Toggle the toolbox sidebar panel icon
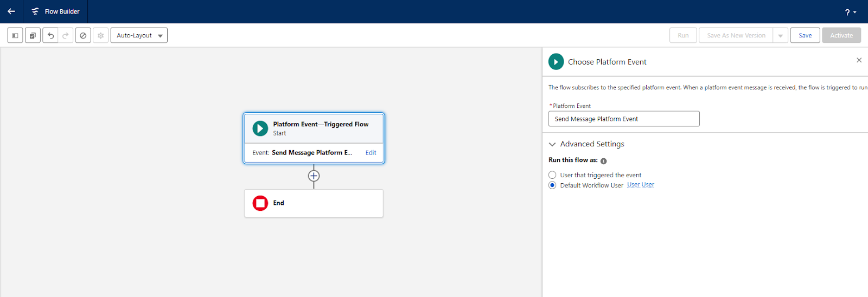The image size is (868, 297). pyautogui.click(x=15, y=36)
